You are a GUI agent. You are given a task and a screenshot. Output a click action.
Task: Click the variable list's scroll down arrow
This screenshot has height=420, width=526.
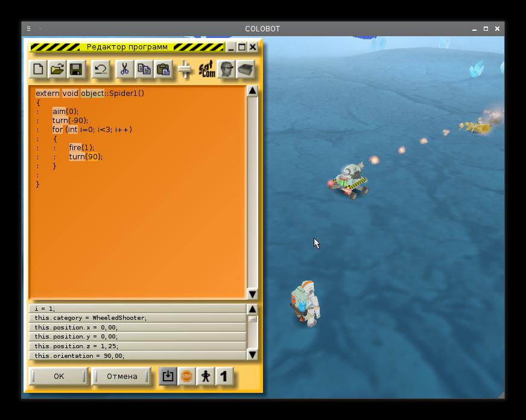click(252, 355)
